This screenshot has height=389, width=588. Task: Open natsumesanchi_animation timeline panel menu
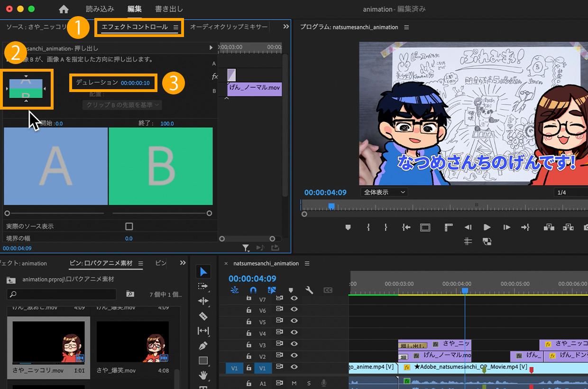307,263
